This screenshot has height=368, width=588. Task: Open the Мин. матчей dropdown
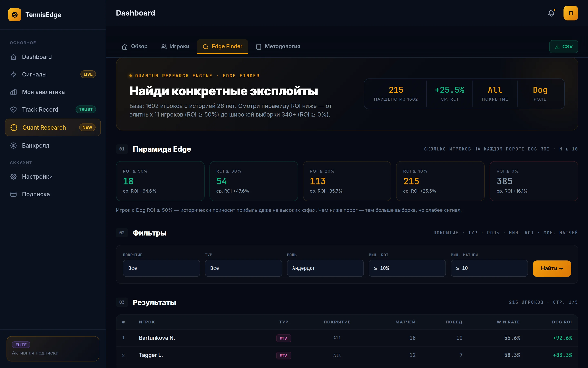(x=489, y=268)
